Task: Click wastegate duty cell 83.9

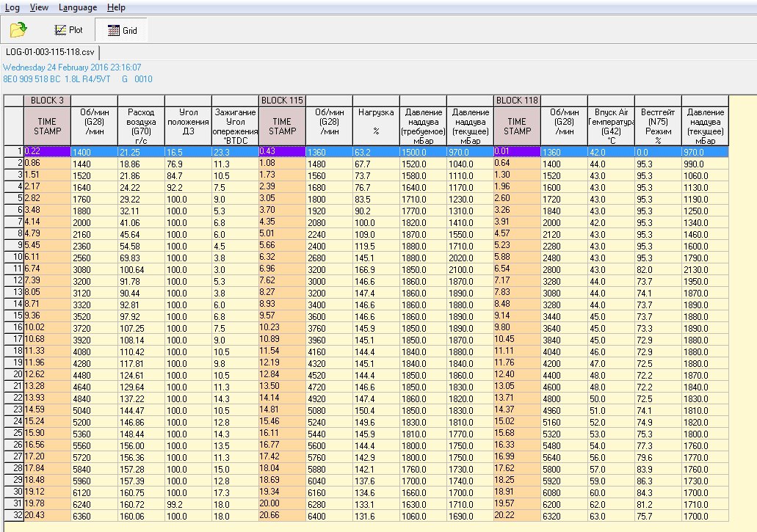Action: click(x=658, y=470)
